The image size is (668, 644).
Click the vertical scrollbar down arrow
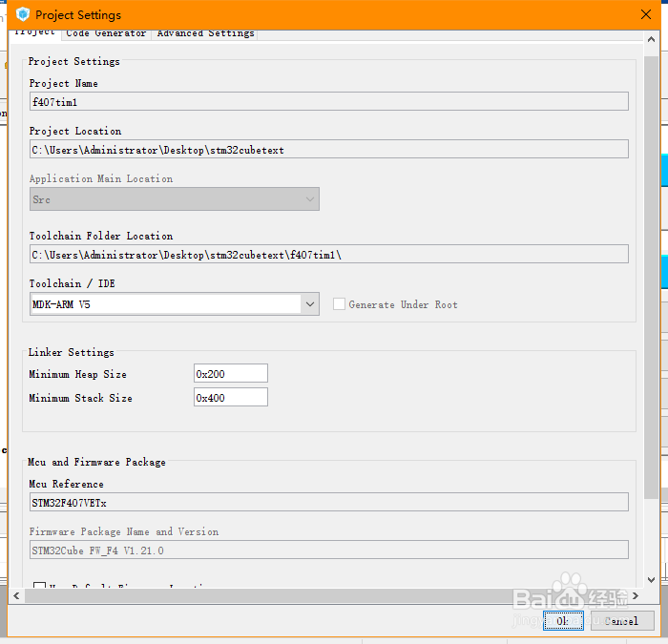(x=651, y=580)
